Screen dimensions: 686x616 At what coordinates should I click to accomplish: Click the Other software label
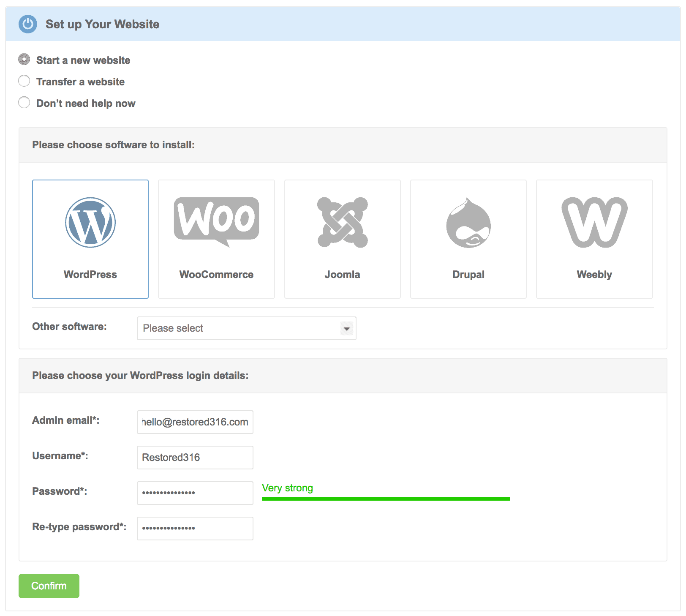click(70, 327)
